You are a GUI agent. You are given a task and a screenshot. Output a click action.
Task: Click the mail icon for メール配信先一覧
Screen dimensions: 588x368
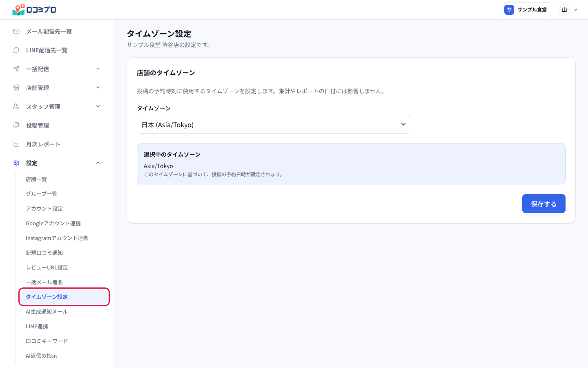[16, 31]
